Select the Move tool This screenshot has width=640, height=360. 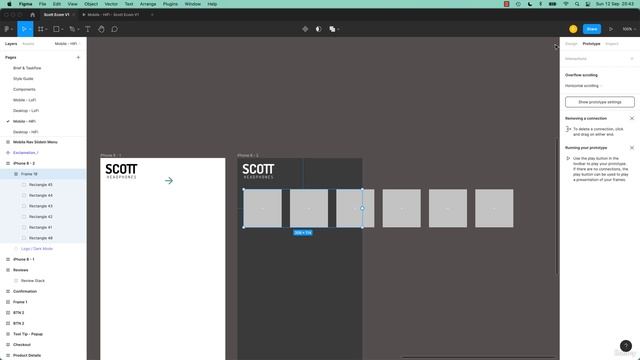tap(23, 29)
